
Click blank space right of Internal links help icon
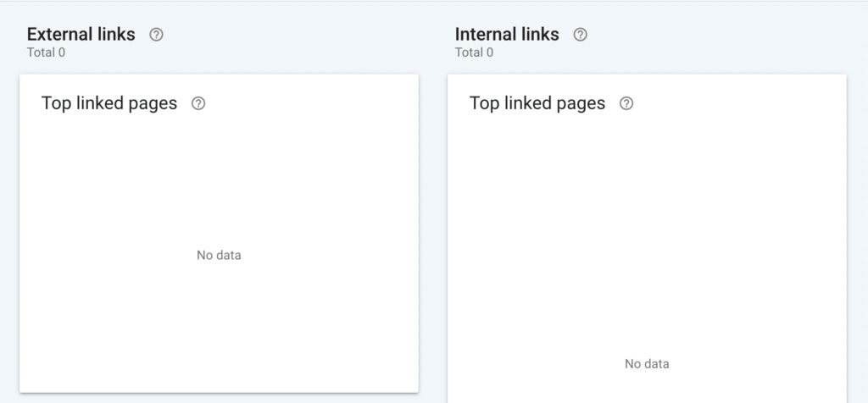click(x=720, y=35)
